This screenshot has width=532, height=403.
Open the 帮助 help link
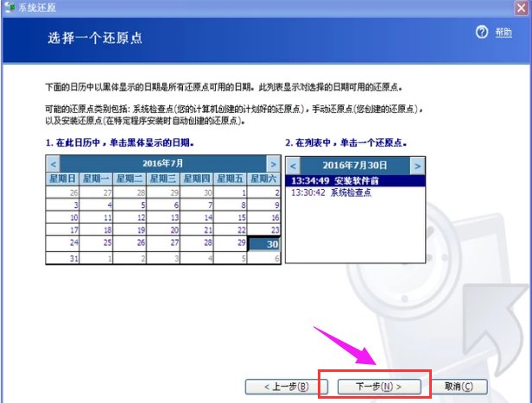(x=503, y=32)
